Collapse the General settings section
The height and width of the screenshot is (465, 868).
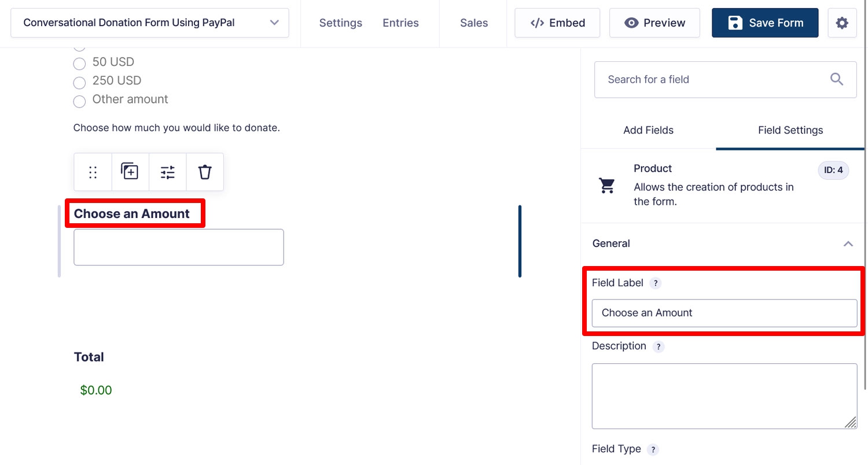pyautogui.click(x=848, y=243)
